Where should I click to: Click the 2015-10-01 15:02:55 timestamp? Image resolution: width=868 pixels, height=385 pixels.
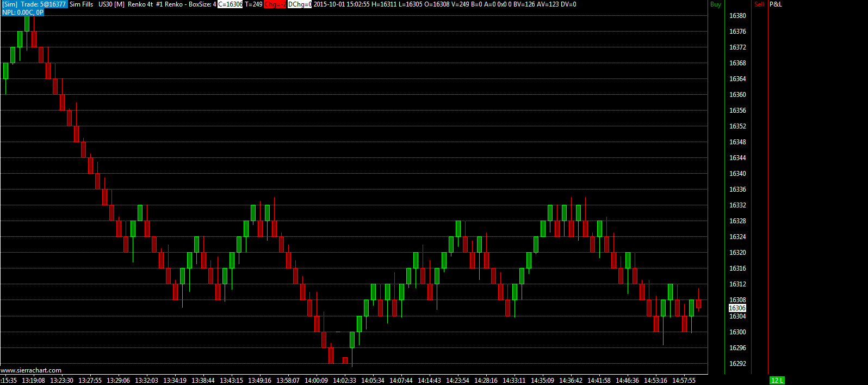pos(342,4)
